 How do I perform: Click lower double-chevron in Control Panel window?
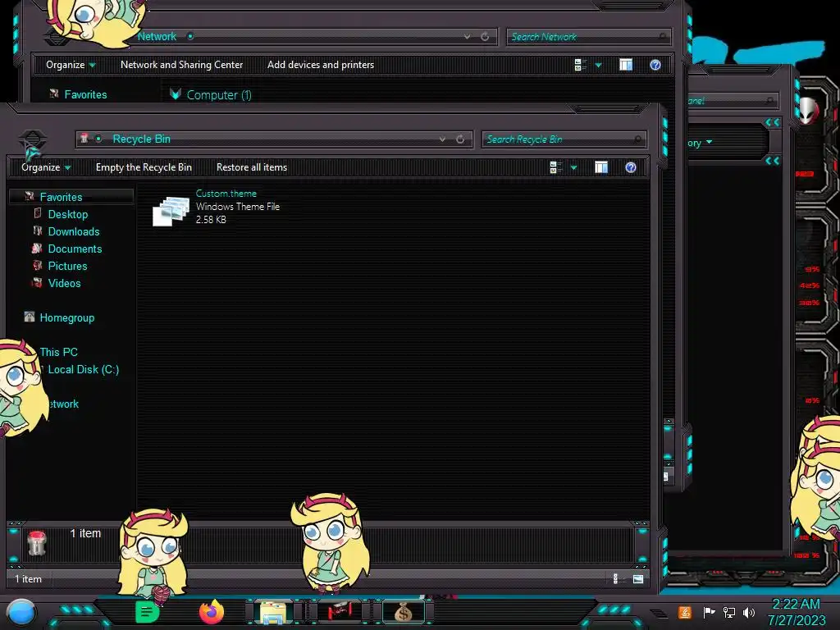pos(773,161)
